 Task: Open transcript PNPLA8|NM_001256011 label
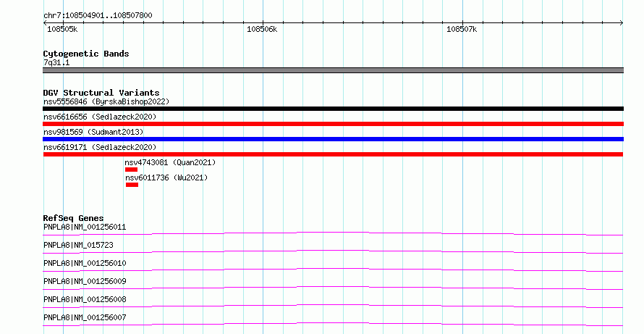85,227
